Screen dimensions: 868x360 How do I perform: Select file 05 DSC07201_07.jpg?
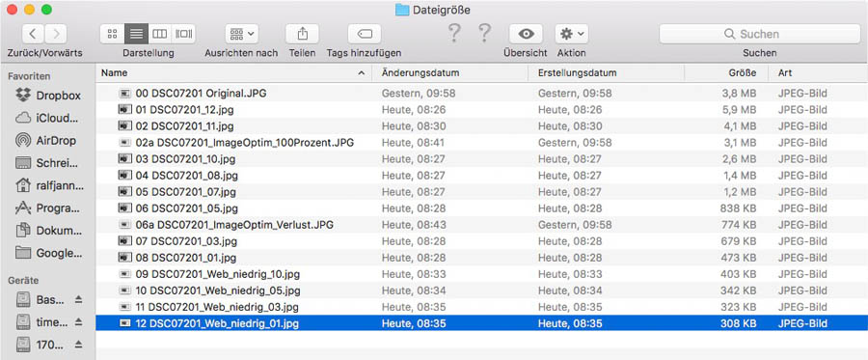(x=481, y=192)
